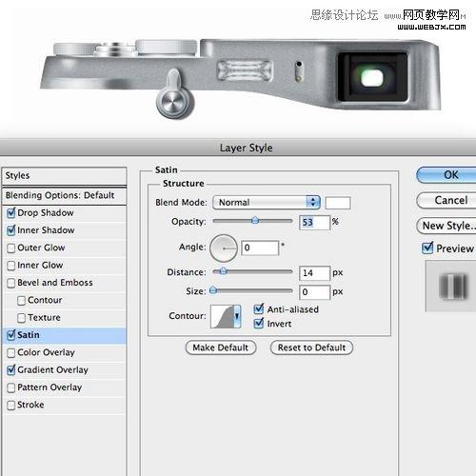The width and height of the screenshot is (476, 476).
Task: Enable the Texture sub-option checkbox
Action: tap(21, 318)
